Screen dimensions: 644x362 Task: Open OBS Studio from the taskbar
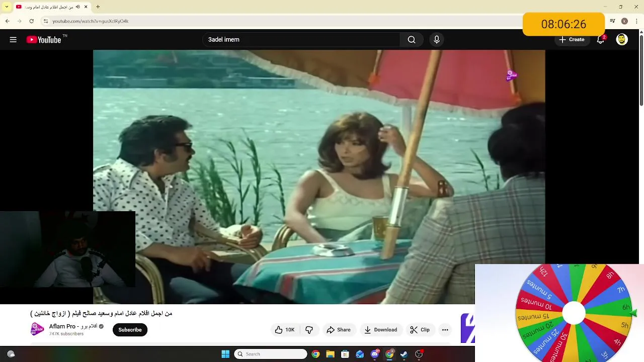(419, 354)
